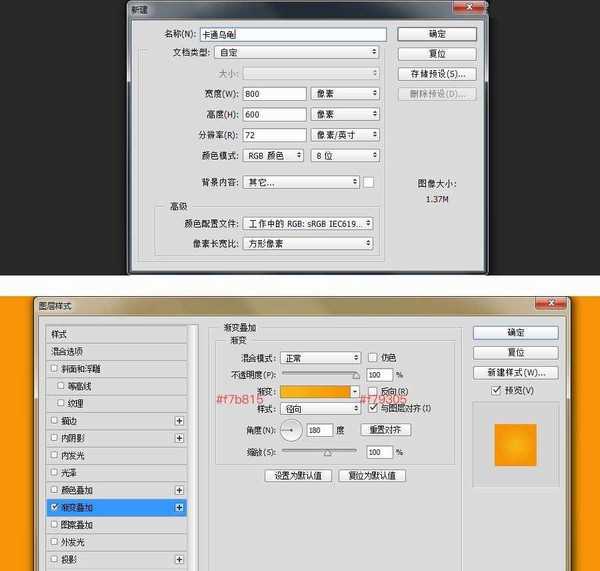Enable the 图案叠加 checkbox
This screenshot has height=571, width=600.
coord(54,524)
